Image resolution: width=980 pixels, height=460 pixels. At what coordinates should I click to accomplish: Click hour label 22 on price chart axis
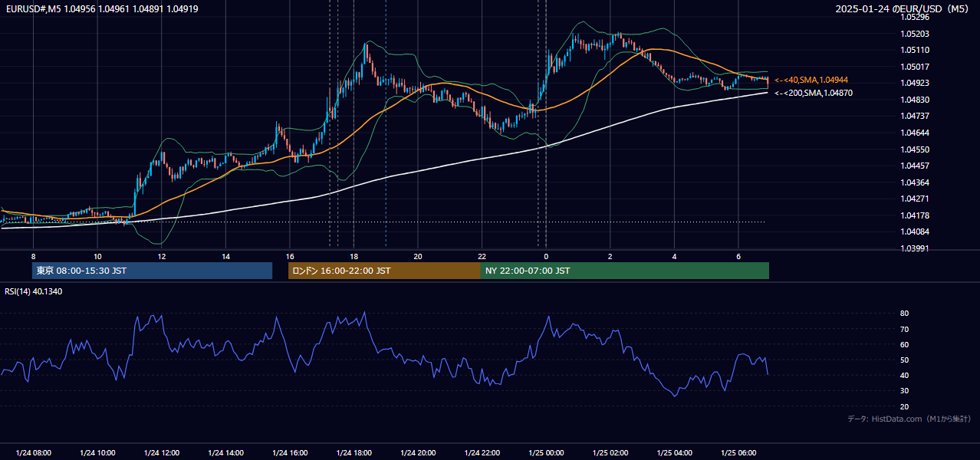coord(482,256)
